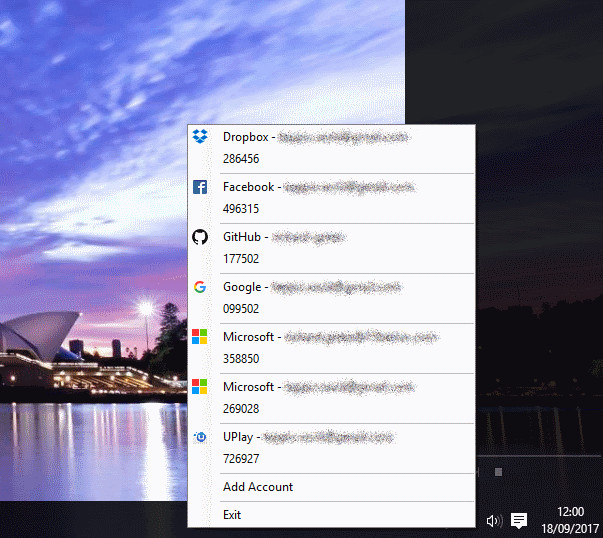Click the UPlay logo icon
The height and width of the screenshot is (538, 603).
coord(200,437)
